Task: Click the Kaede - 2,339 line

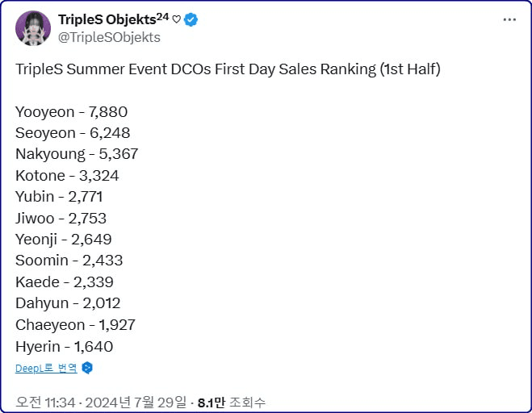Action: (65, 282)
